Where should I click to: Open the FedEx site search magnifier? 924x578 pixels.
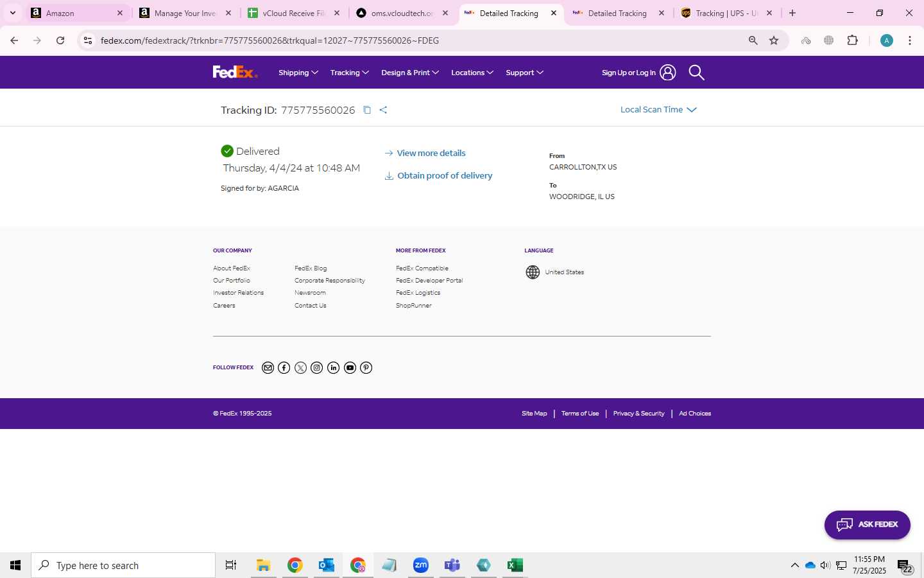(696, 73)
